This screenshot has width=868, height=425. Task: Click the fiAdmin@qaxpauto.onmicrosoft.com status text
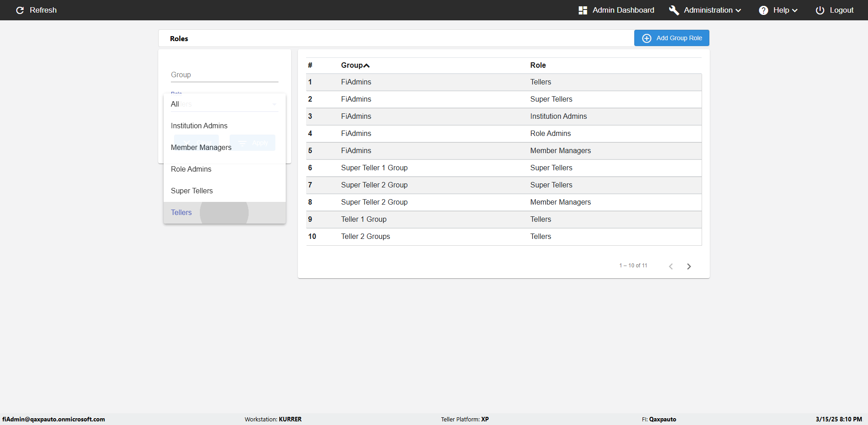point(54,420)
